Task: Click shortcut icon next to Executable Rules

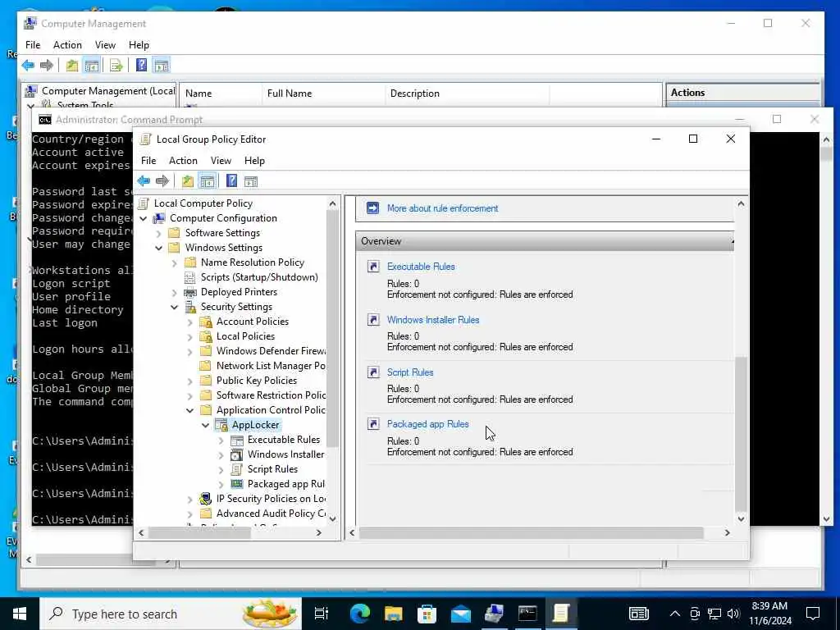Action: tap(373, 267)
